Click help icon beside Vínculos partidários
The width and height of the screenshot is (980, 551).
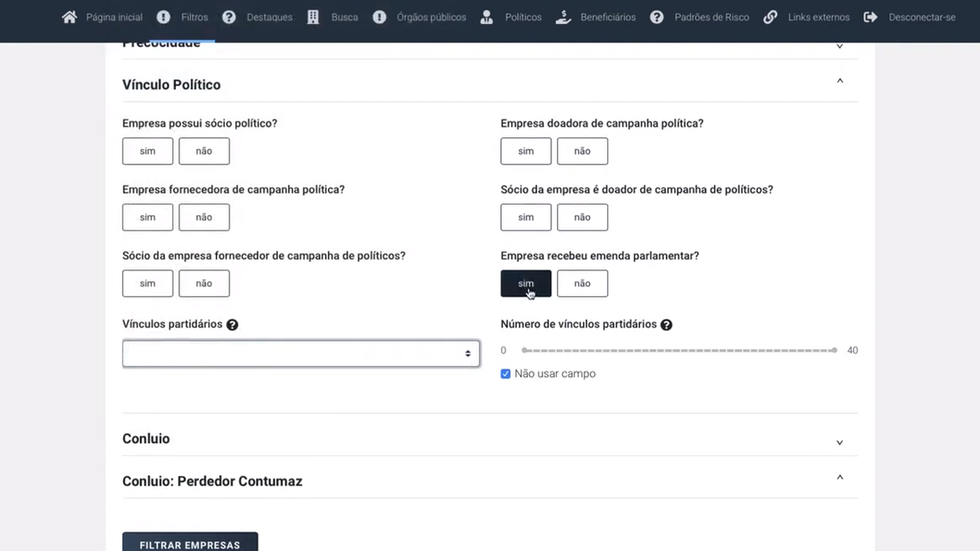coord(232,325)
